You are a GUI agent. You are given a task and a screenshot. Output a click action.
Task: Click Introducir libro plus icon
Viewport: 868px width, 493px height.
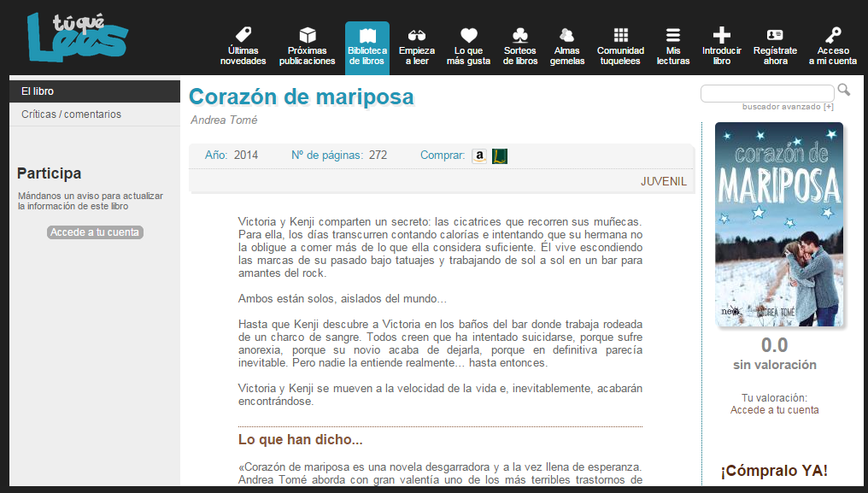[721, 35]
